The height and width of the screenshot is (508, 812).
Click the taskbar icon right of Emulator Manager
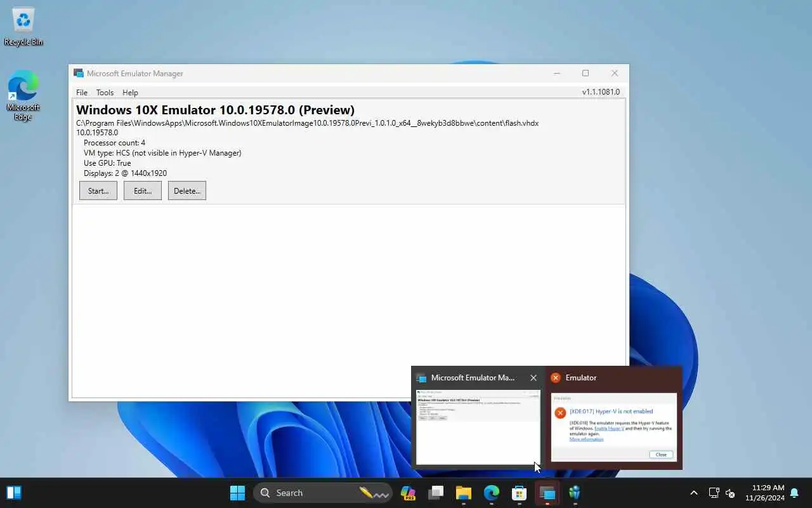coord(575,493)
